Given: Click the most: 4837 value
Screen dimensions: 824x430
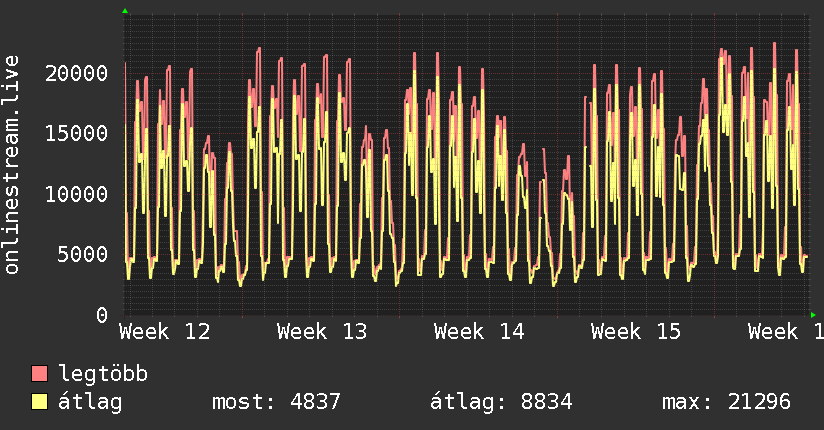Looking at the screenshot, I should point(276,402).
